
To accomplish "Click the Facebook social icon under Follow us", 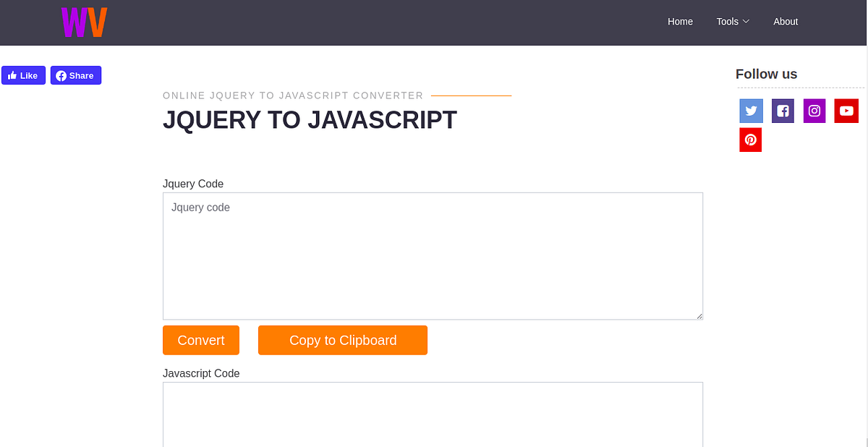I will [783, 111].
